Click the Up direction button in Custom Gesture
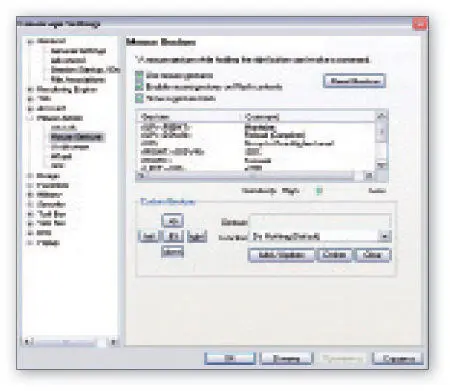 click(172, 221)
